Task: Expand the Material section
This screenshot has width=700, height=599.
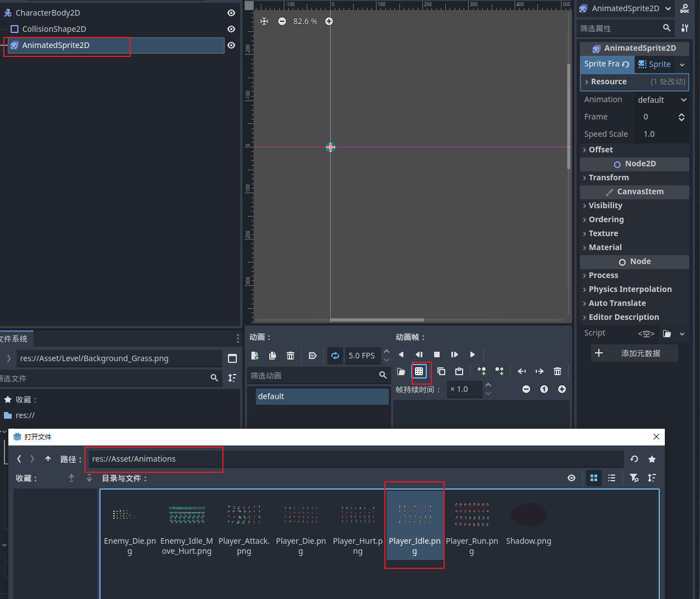Action: 635,247
